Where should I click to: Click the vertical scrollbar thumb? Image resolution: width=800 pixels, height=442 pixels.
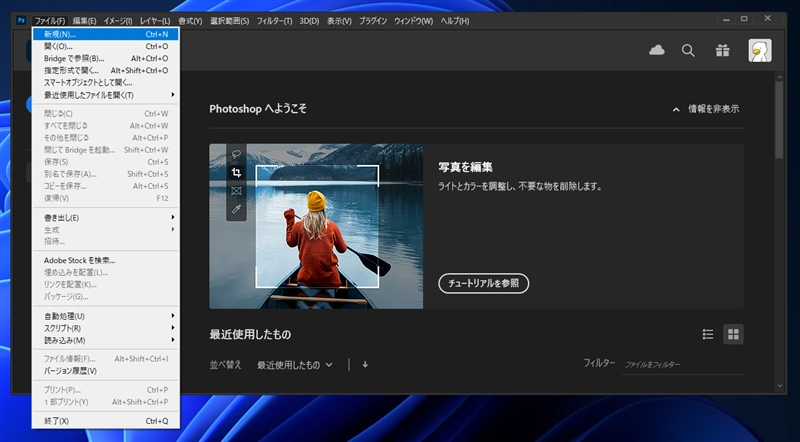779,119
